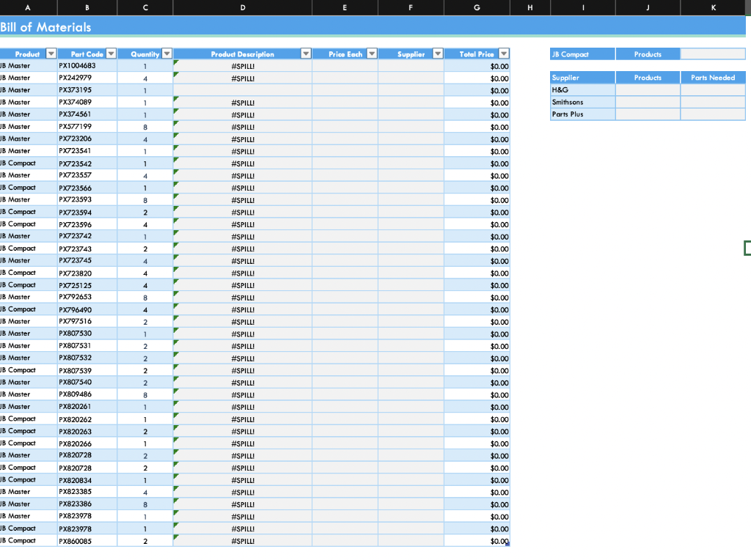Click the Price Each filter icon
751x560 pixels.
tap(372, 53)
